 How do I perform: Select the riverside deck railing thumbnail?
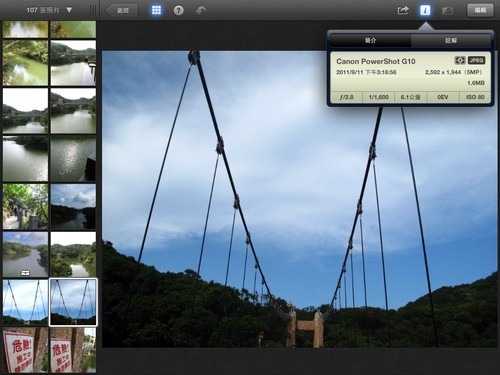[73, 63]
